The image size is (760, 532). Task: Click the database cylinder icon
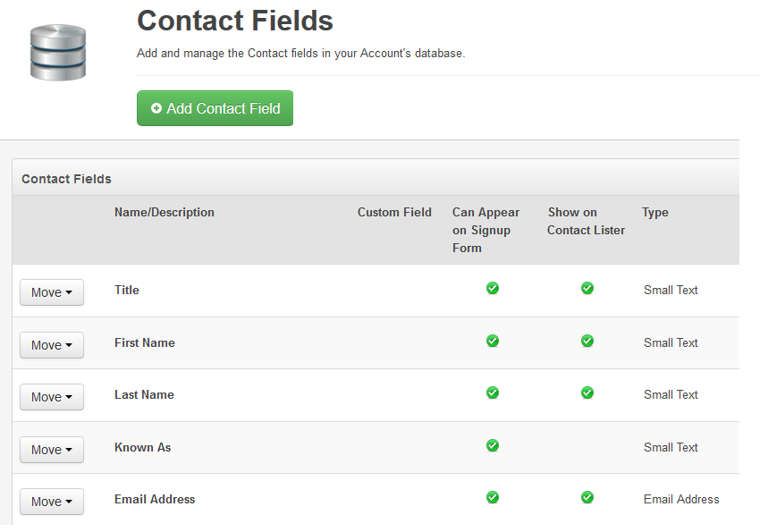pyautogui.click(x=58, y=53)
